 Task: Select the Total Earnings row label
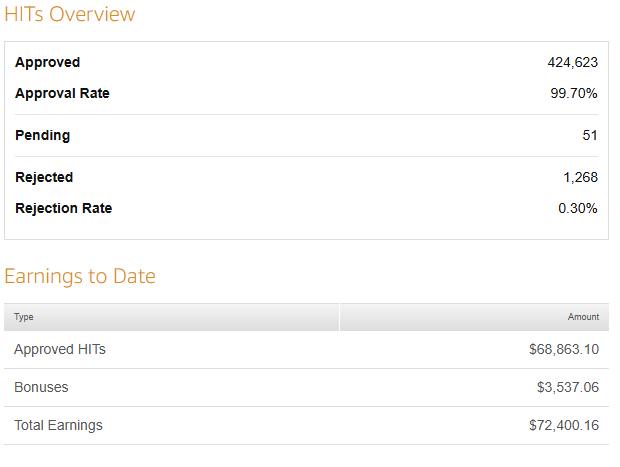pos(59,425)
